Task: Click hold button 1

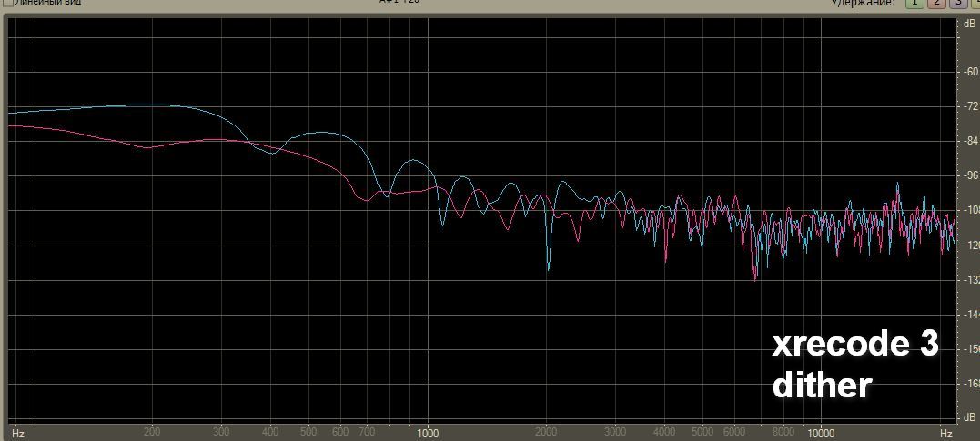Action: (x=914, y=3)
